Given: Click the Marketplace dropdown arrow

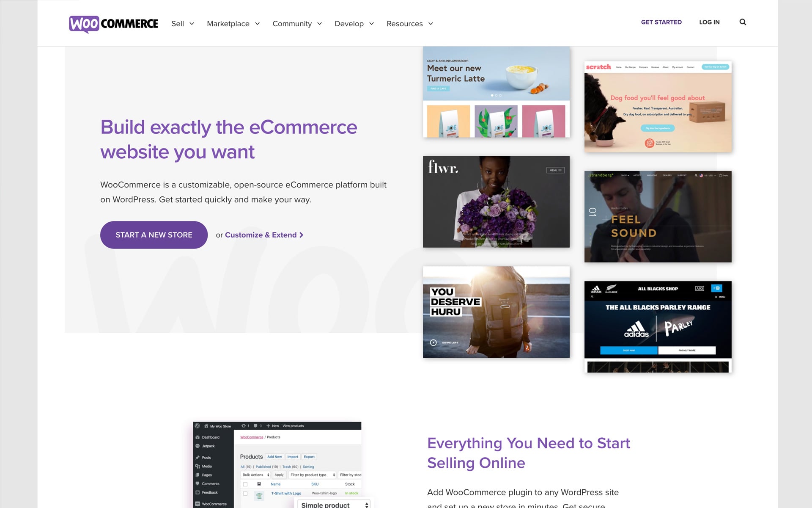Looking at the screenshot, I should click(x=258, y=23).
